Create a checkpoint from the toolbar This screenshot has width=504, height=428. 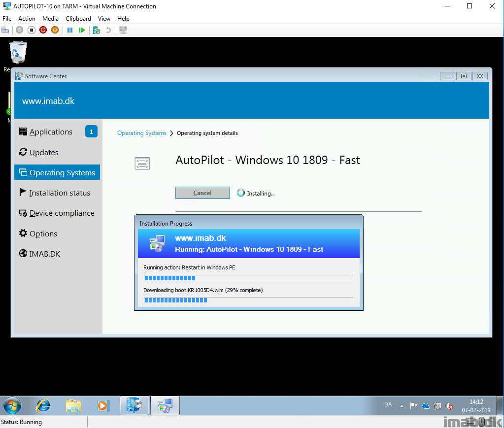coord(97,30)
